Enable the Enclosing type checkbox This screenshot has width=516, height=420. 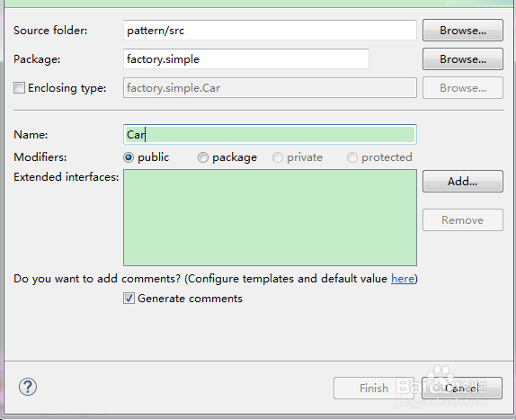click(x=19, y=88)
